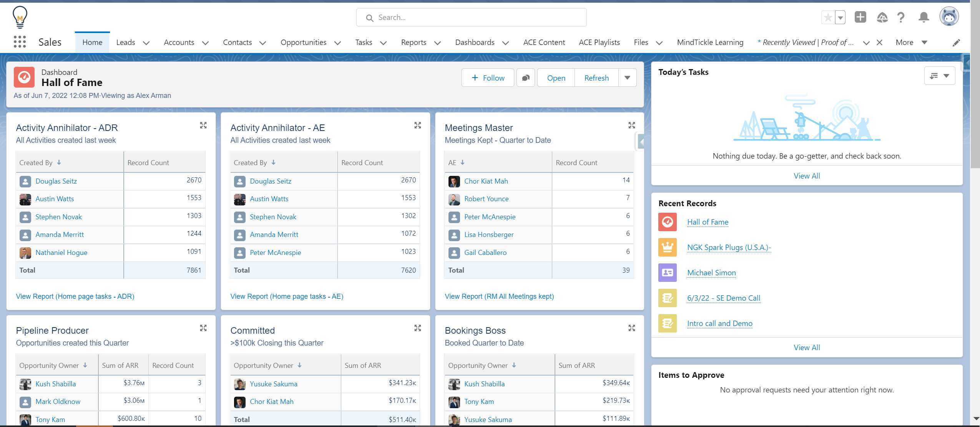The image size is (980, 427).
Task: Open the notifications bell
Action: click(924, 17)
